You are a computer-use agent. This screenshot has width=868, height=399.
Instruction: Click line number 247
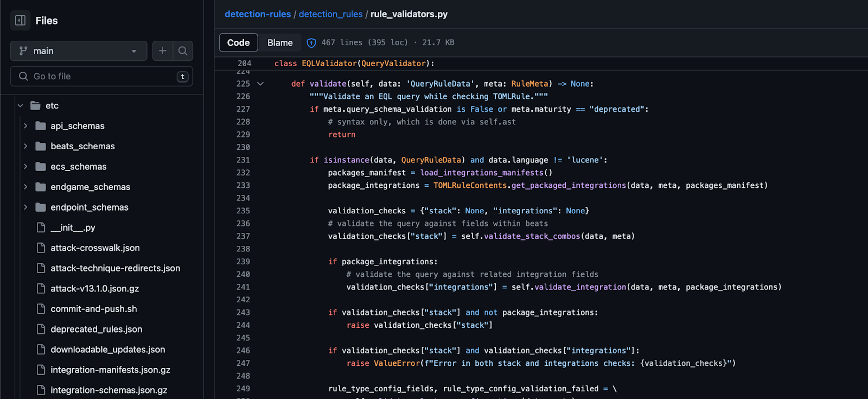[x=243, y=363]
